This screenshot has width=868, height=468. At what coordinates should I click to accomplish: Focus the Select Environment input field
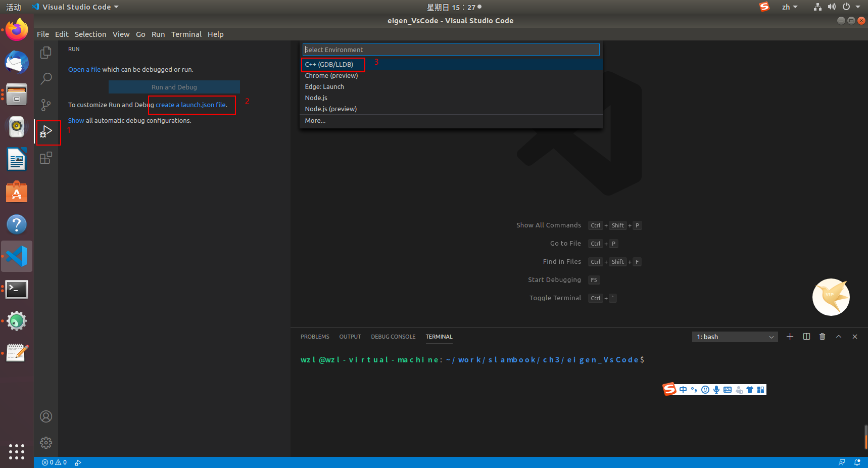(x=451, y=50)
